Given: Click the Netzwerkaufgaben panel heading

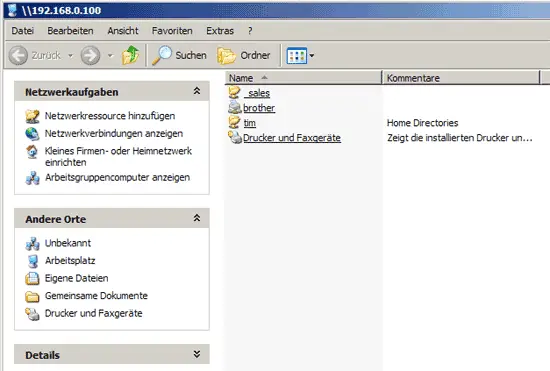Looking at the screenshot, I should pos(72,92).
